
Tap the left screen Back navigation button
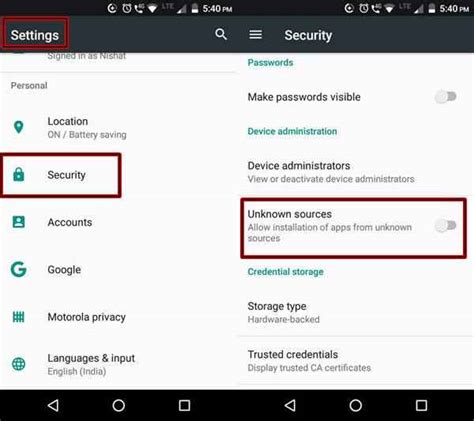point(53,405)
